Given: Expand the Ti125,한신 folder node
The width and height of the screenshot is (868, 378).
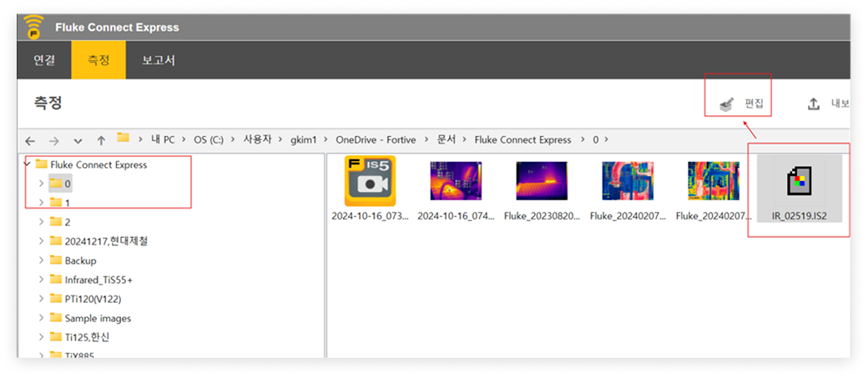Looking at the screenshot, I should [42, 337].
